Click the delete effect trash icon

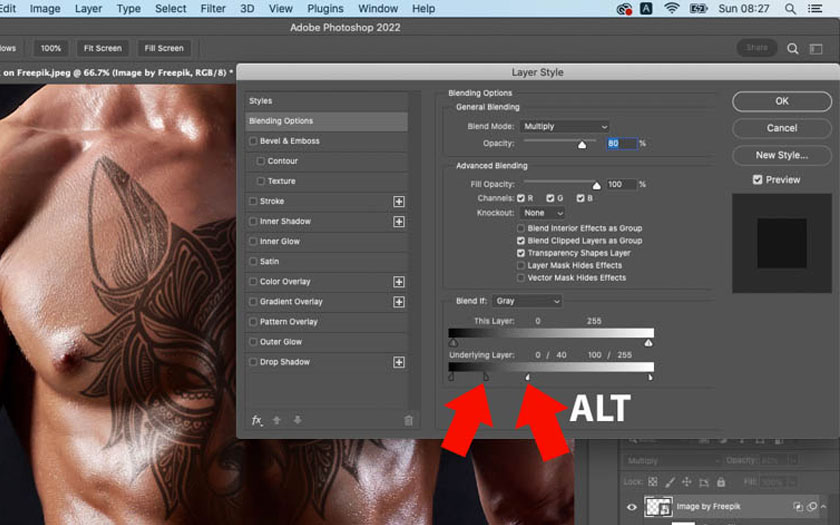tap(408, 421)
